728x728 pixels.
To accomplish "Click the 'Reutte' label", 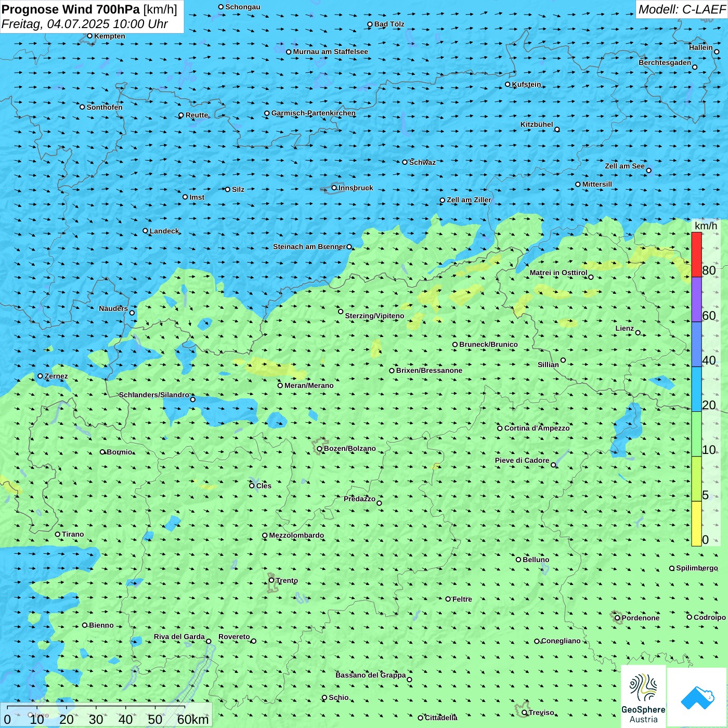I will pos(197,115).
